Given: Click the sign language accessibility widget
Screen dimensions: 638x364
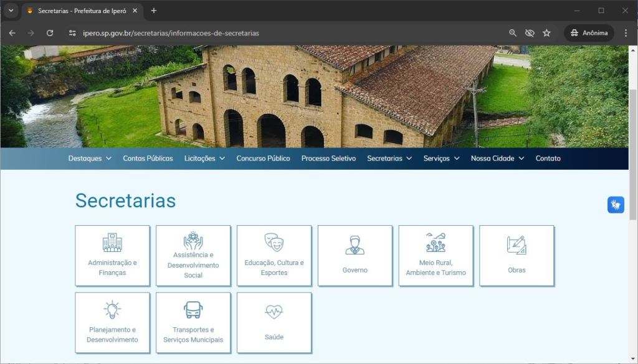Looking at the screenshot, I should [x=616, y=205].
